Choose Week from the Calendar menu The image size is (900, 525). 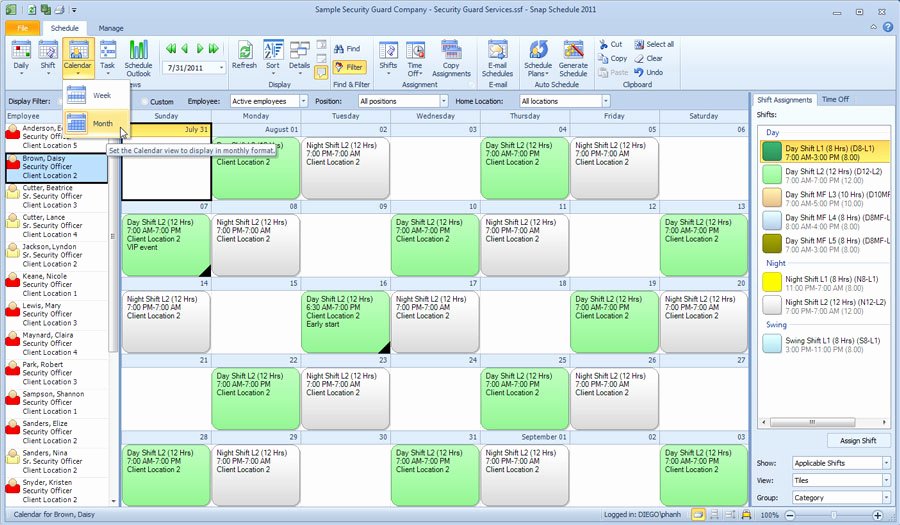click(96, 95)
